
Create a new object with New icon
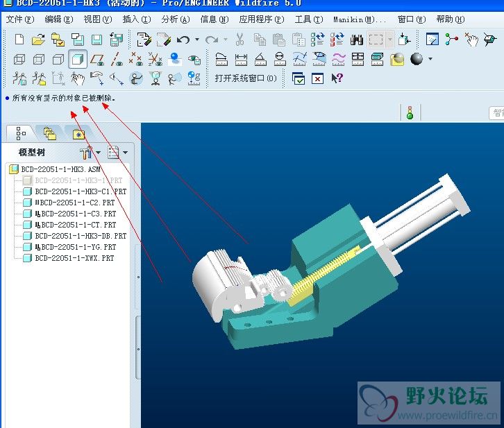[19, 40]
